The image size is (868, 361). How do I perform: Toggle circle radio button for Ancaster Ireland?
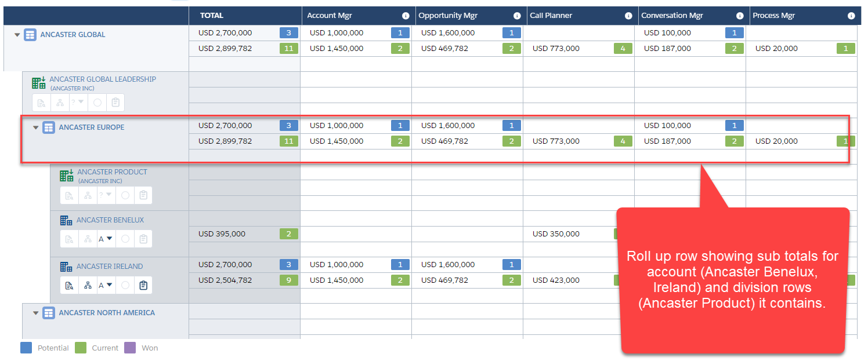(125, 285)
